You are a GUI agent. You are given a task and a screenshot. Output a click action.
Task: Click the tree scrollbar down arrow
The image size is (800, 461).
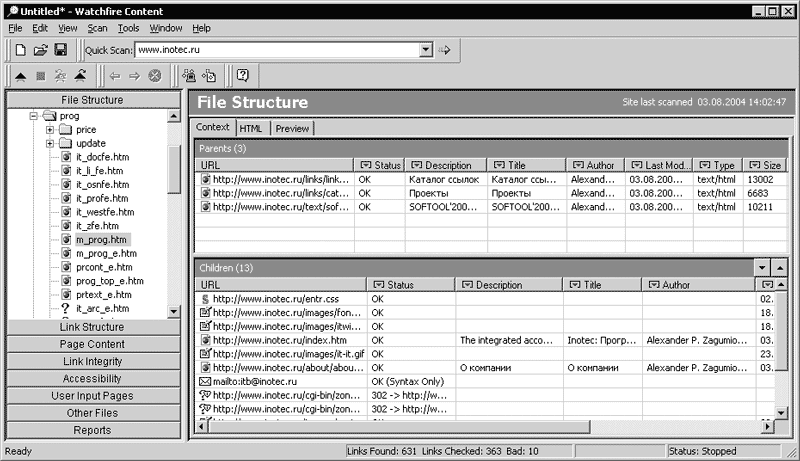(x=173, y=311)
